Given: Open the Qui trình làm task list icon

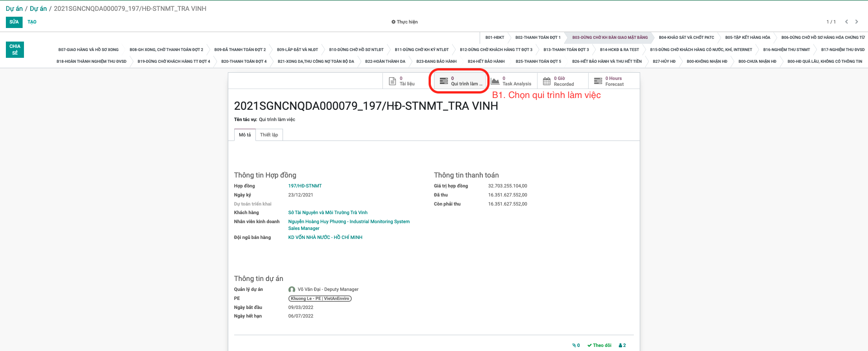Looking at the screenshot, I should pyautogui.click(x=444, y=81).
